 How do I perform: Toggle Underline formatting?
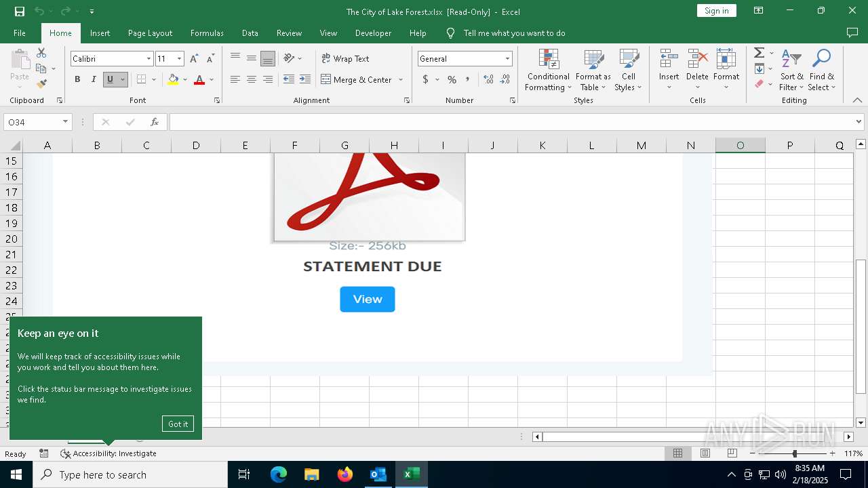pos(110,79)
